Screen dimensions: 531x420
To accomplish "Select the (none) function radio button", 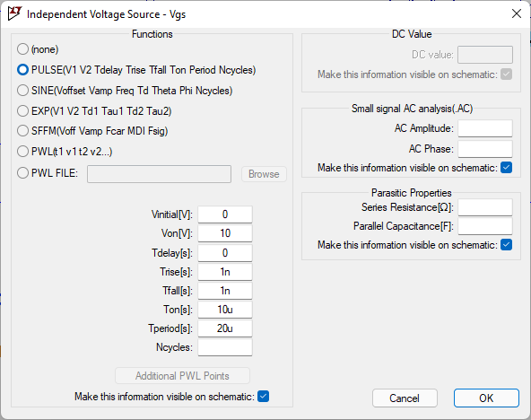I will 22,49.
